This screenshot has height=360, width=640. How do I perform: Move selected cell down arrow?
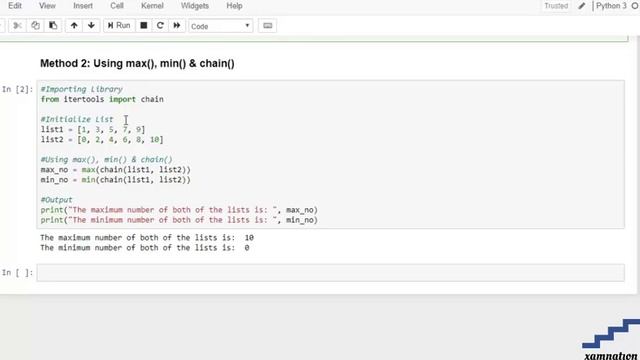[91, 26]
